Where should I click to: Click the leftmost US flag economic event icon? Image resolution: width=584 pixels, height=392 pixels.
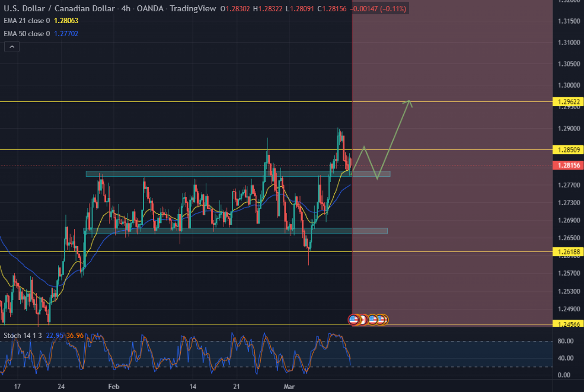pos(353,320)
